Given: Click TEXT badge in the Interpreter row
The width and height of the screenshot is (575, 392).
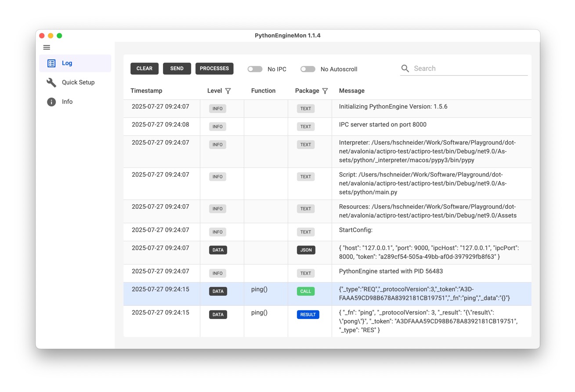Looking at the screenshot, I should [x=306, y=145].
